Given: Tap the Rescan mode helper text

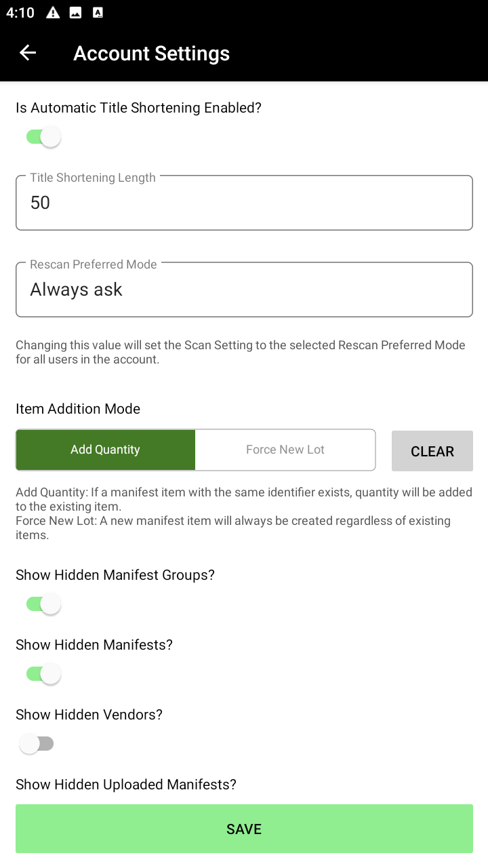Looking at the screenshot, I should pyautogui.click(x=241, y=352).
